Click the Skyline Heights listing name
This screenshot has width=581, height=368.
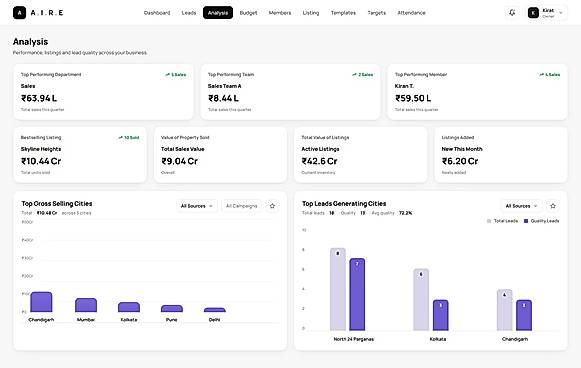click(x=41, y=149)
